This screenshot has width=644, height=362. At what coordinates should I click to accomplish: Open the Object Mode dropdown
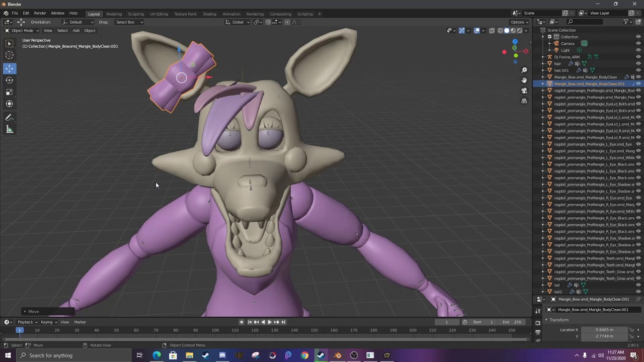[22, 31]
